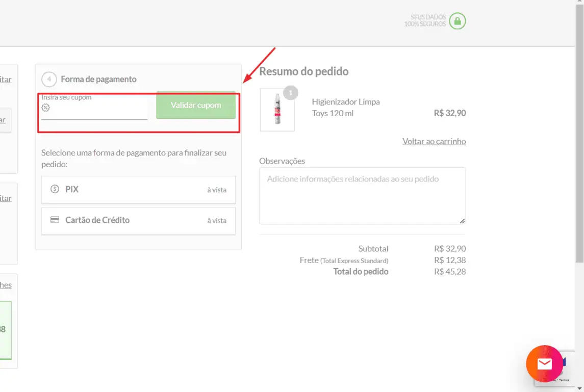The image size is (584, 392).
Task: Click the Subtotal label
Action: tap(373, 249)
